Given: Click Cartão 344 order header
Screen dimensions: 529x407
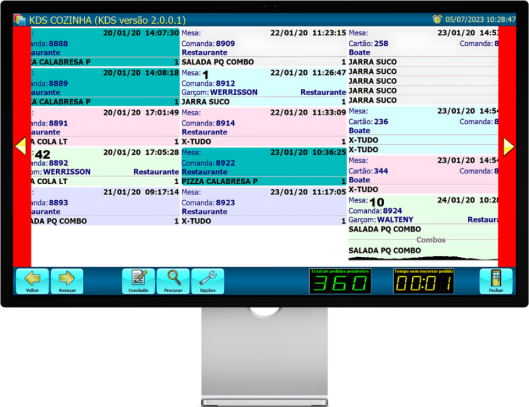Looking at the screenshot, I should (423, 170).
